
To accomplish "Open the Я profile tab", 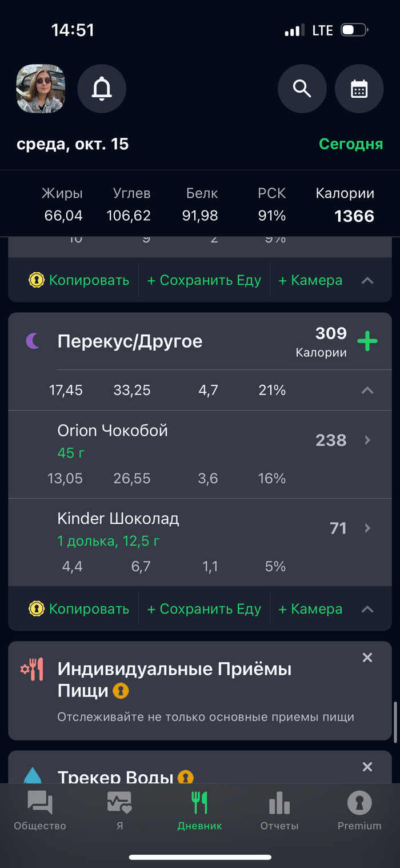I will tap(119, 811).
